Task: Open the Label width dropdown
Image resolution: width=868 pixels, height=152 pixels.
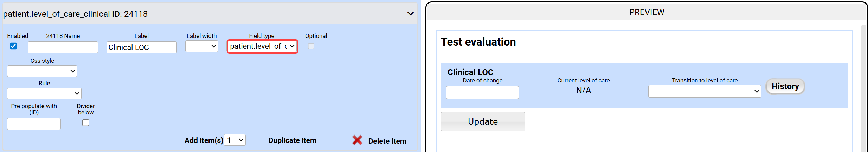Action: point(202,46)
